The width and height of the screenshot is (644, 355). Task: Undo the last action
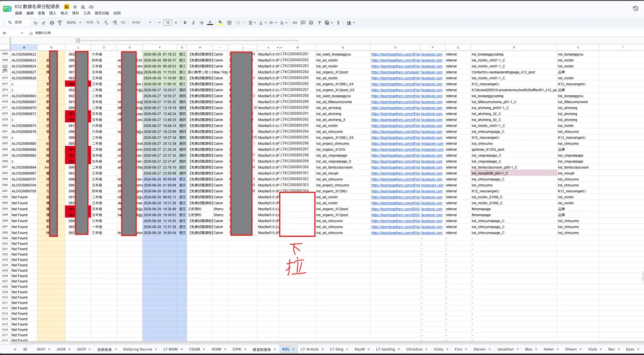(35, 23)
